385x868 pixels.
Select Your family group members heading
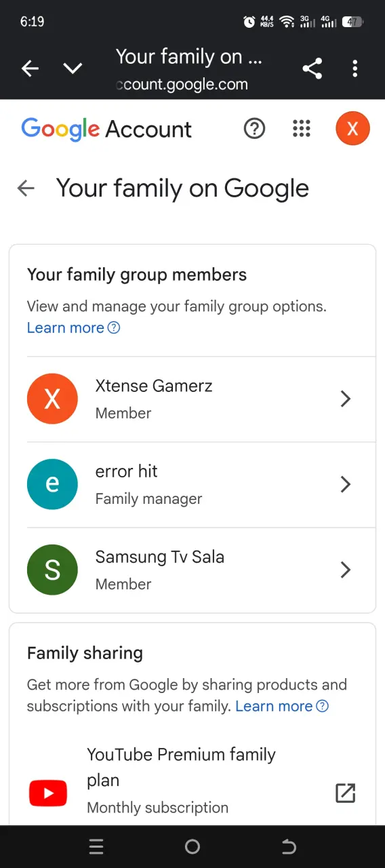point(137,275)
